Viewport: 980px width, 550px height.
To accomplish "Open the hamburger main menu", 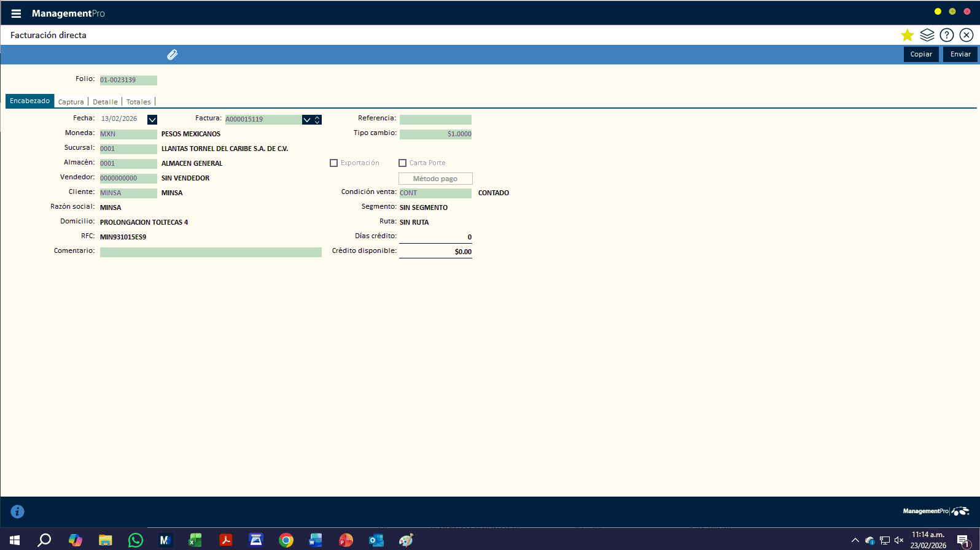I will coord(16,14).
